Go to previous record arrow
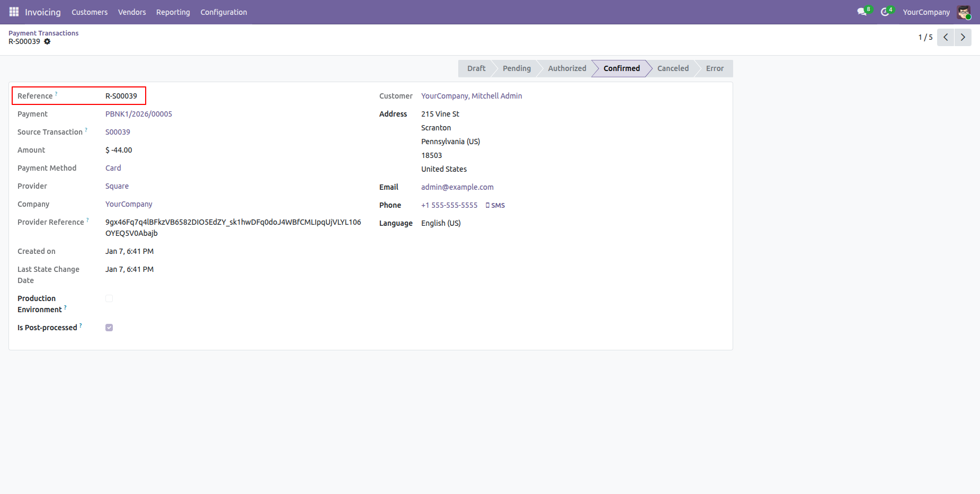This screenshot has height=494, width=980. (946, 37)
